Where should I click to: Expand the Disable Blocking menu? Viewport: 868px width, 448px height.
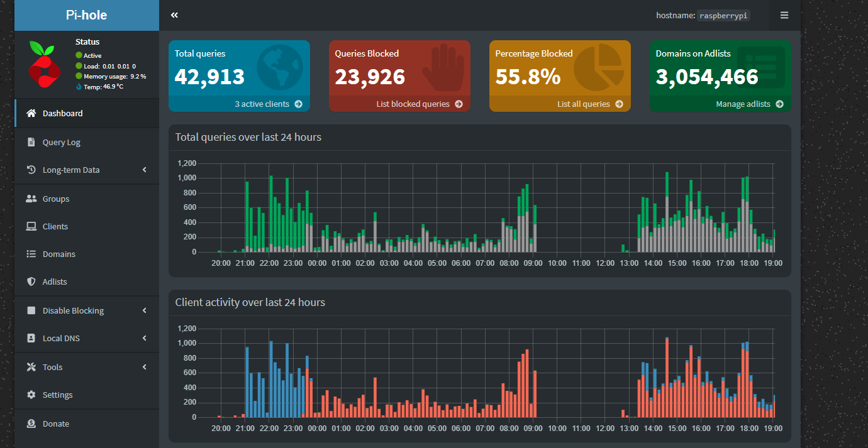144,310
